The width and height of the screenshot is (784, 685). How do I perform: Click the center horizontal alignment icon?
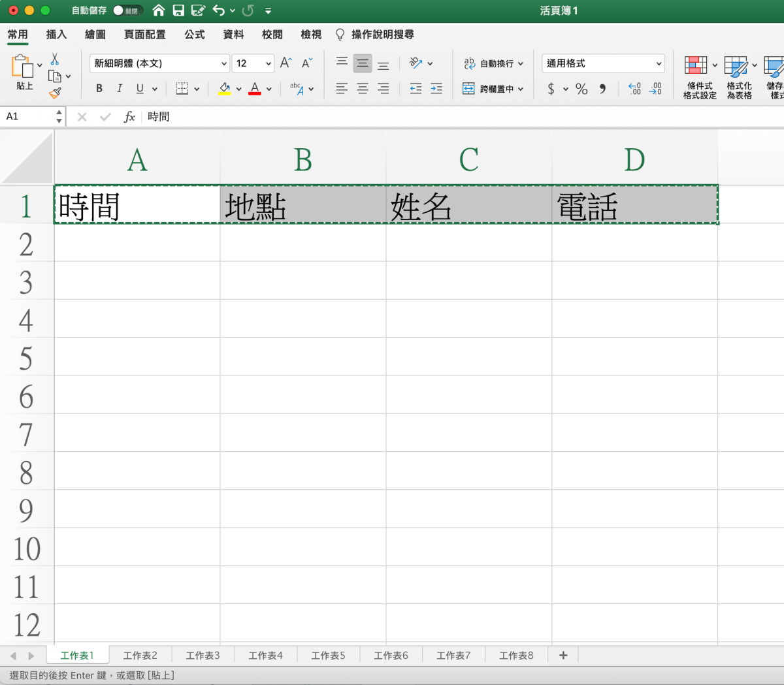(x=363, y=89)
